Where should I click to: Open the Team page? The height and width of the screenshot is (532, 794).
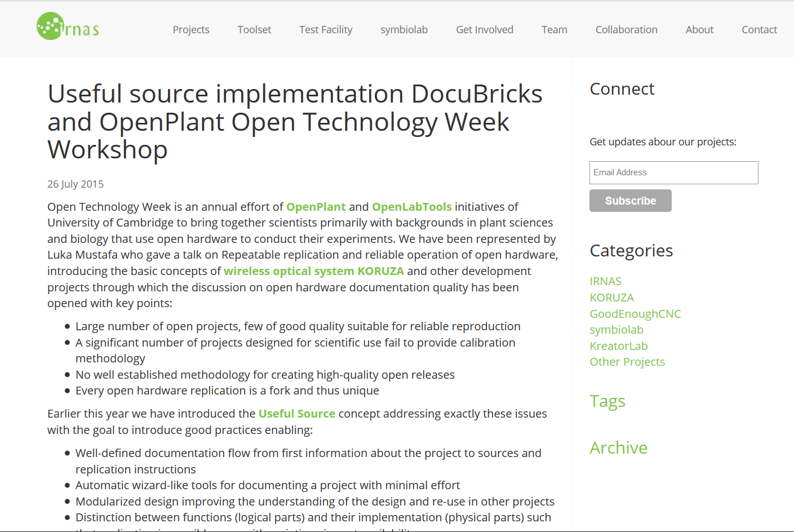555,30
